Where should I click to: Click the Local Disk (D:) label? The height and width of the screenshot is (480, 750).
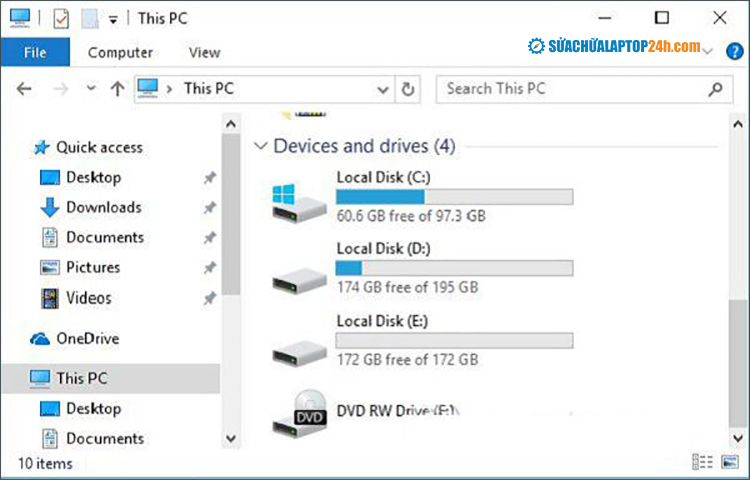pos(384,249)
